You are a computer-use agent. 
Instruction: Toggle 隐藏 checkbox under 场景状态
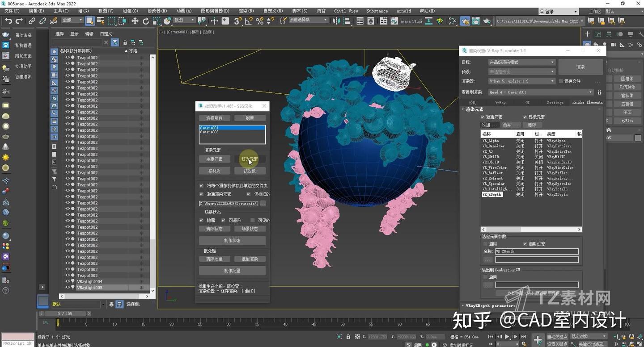point(201,220)
